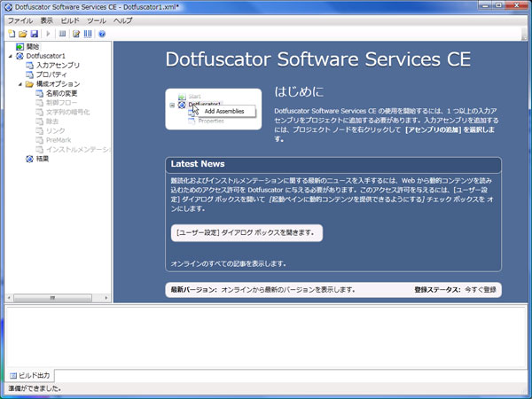
Task: Click the green arrow icon beside 開始
Action: 20,46
